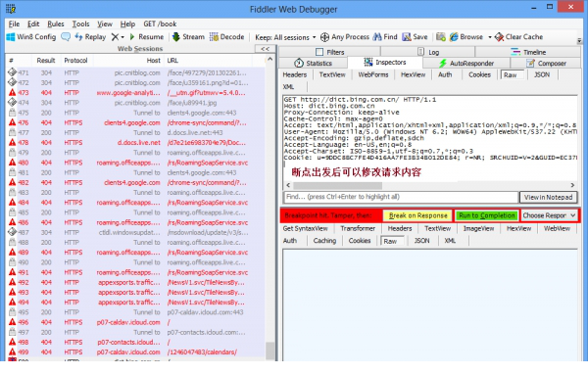Open the Help menu
Screen dimensions: 588x375
coord(127,23)
